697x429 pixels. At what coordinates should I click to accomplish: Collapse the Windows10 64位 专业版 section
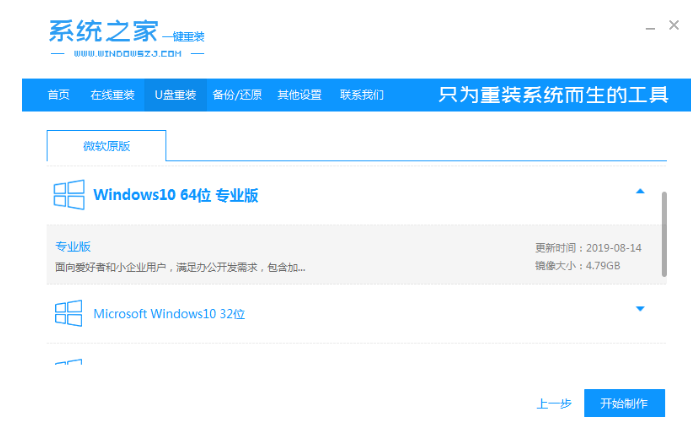click(x=640, y=191)
